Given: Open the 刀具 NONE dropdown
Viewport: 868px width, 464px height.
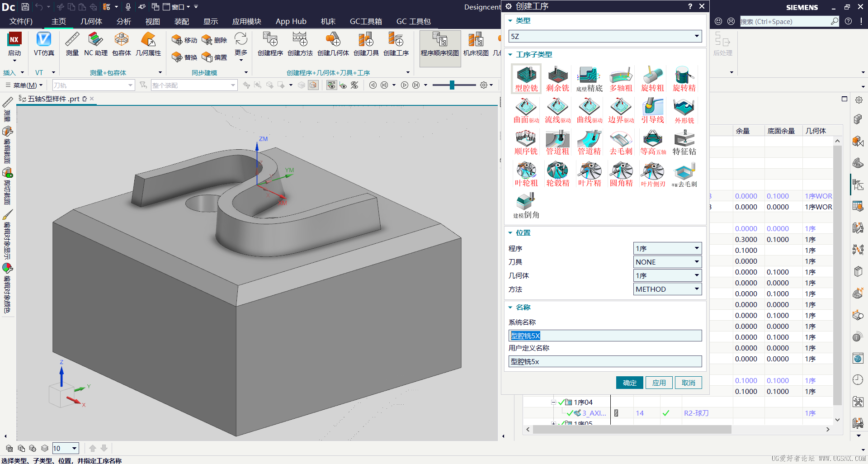Looking at the screenshot, I should coord(696,262).
